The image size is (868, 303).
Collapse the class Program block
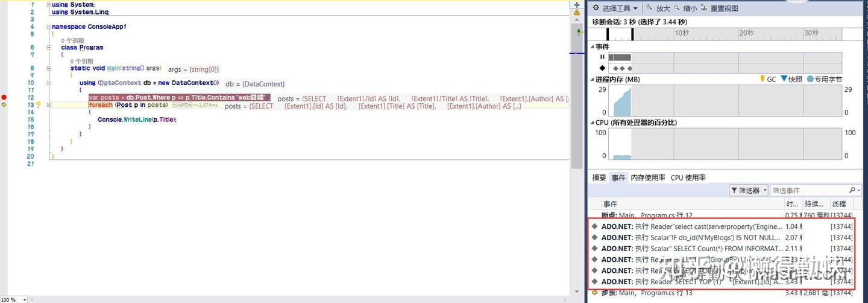pos(48,47)
